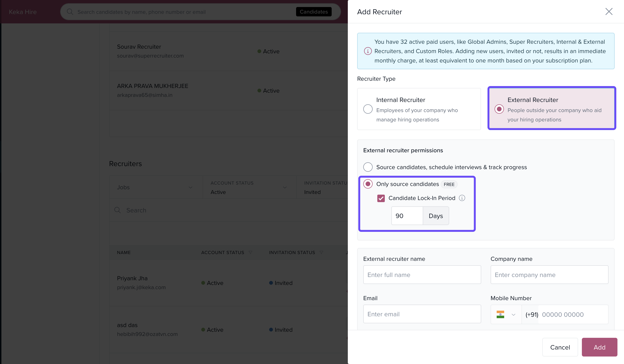Click the India flag icon in Mobile Number
This screenshot has width=624, height=364.
(500, 314)
